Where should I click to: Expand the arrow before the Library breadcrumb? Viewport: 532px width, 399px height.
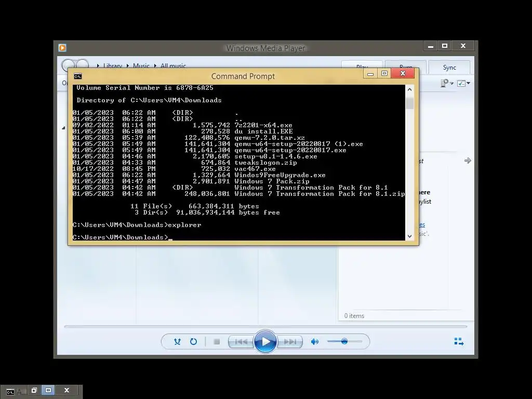pos(98,65)
